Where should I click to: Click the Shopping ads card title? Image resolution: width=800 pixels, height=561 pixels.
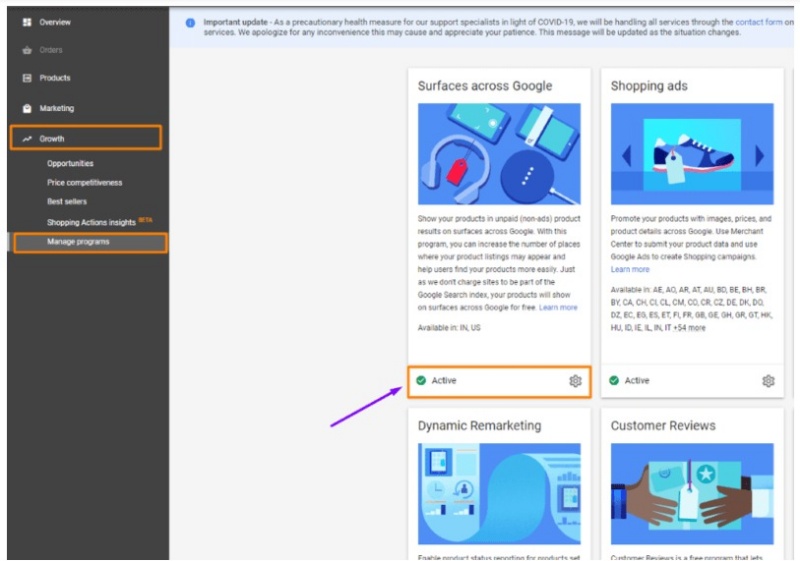pyautogui.click(x=649, y=86)
